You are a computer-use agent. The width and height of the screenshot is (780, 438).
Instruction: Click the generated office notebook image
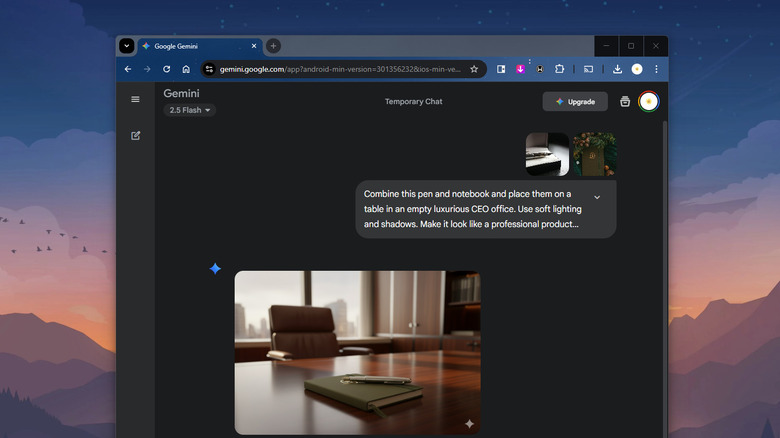click(x=357, y=352)
